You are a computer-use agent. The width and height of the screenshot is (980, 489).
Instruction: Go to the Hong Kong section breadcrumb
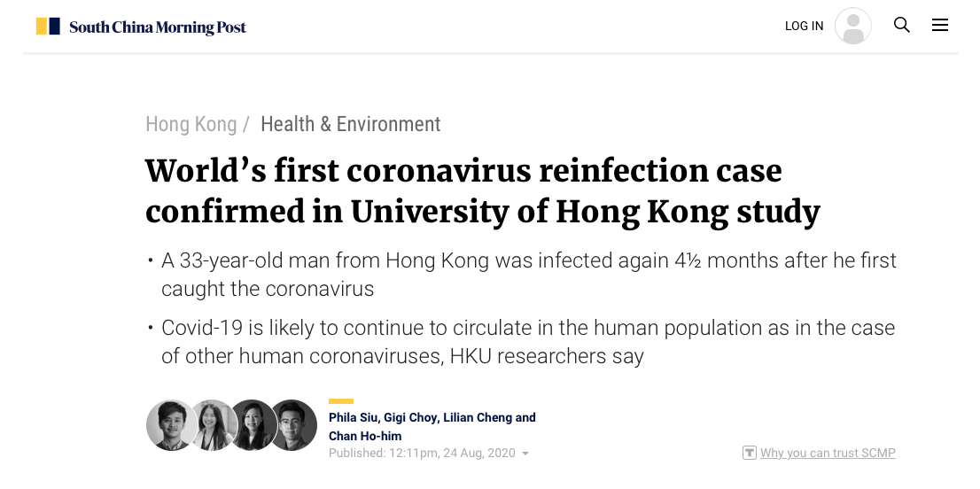pos(191,124)
